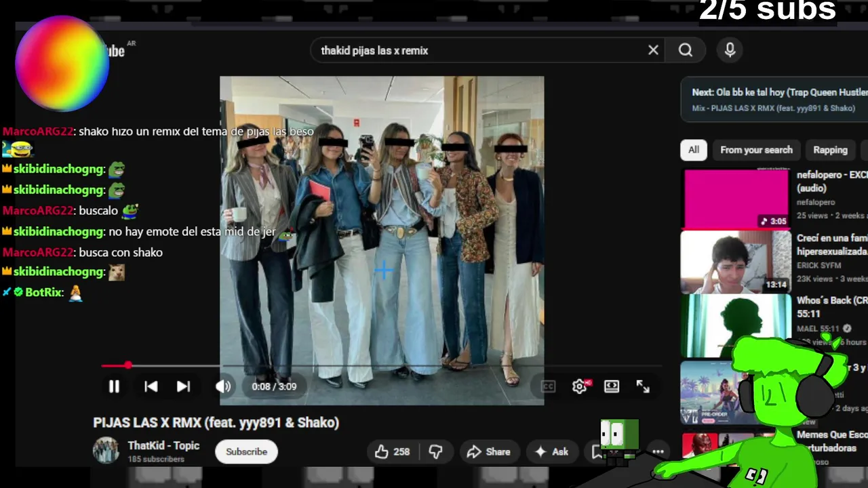Open ThatKid - Topic channel name

point(163,445)
